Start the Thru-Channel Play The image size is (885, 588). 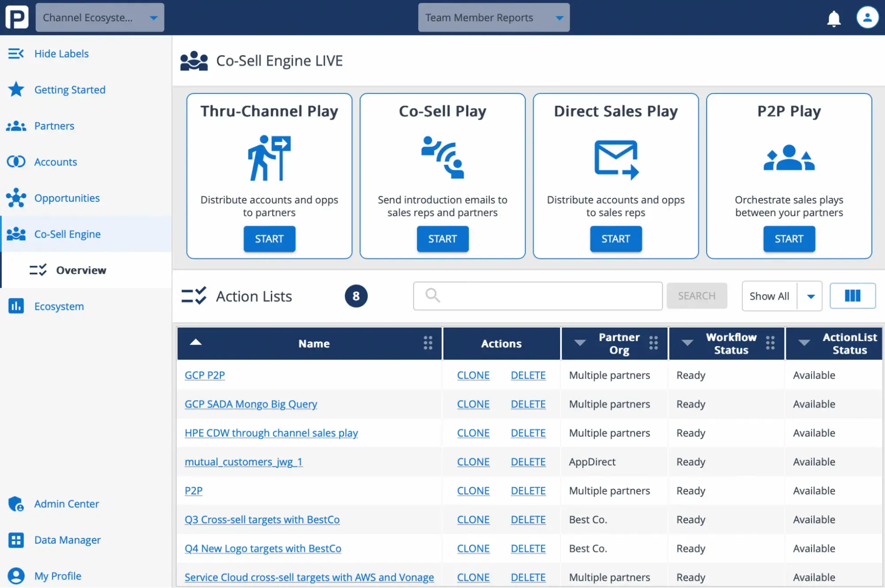pos(269,239)
